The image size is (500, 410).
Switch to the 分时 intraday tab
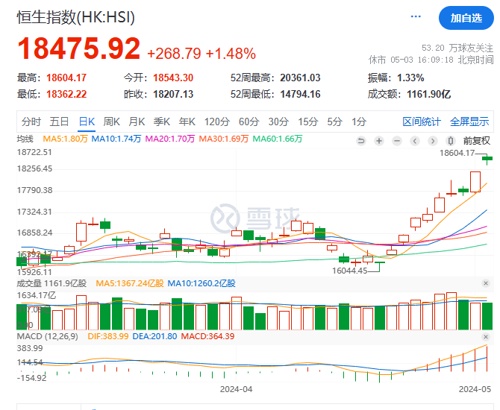[31, 122]
